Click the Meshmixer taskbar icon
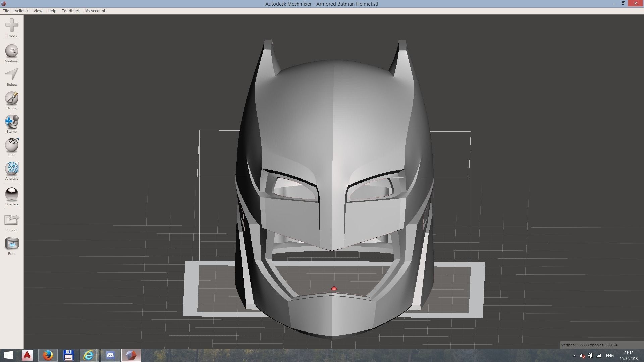 tap(131, 355)
